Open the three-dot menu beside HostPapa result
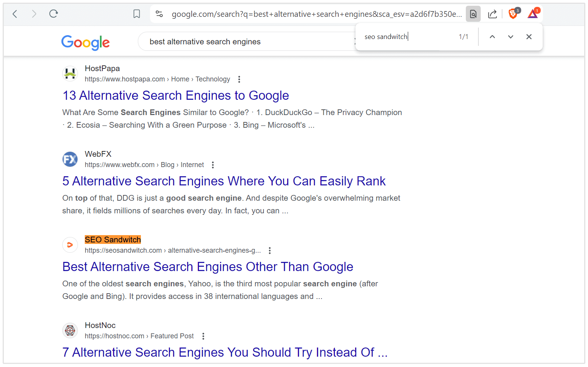 click(x=239, y=79)
